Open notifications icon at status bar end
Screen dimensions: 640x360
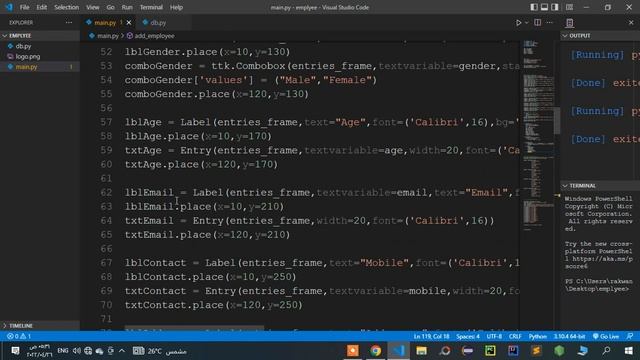[630, 336]
